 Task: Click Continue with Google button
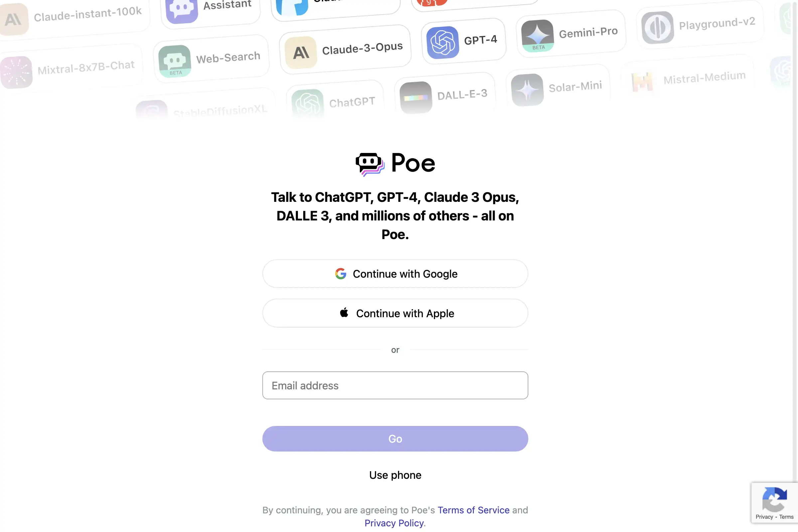click(395, 274)
